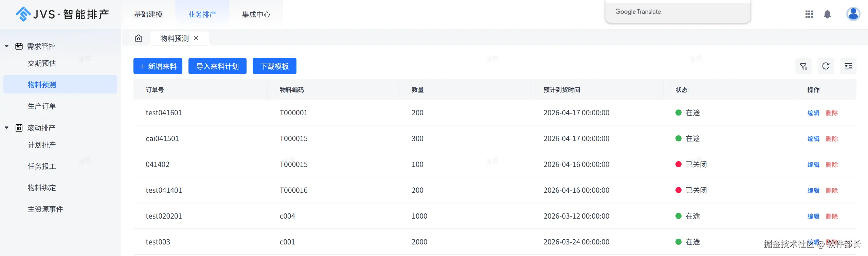Collapse the 滚动排产 sidebar group
This screenshot has width=868, height=256.
[7, 128]
